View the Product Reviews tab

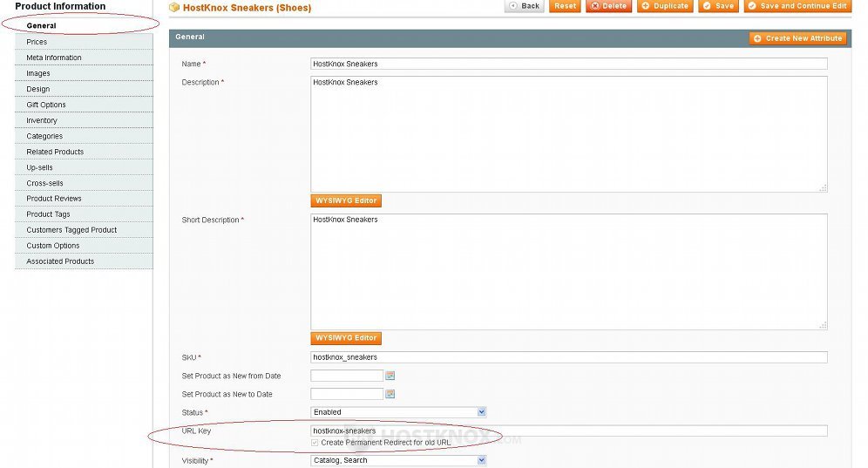(x=84, y=199)
